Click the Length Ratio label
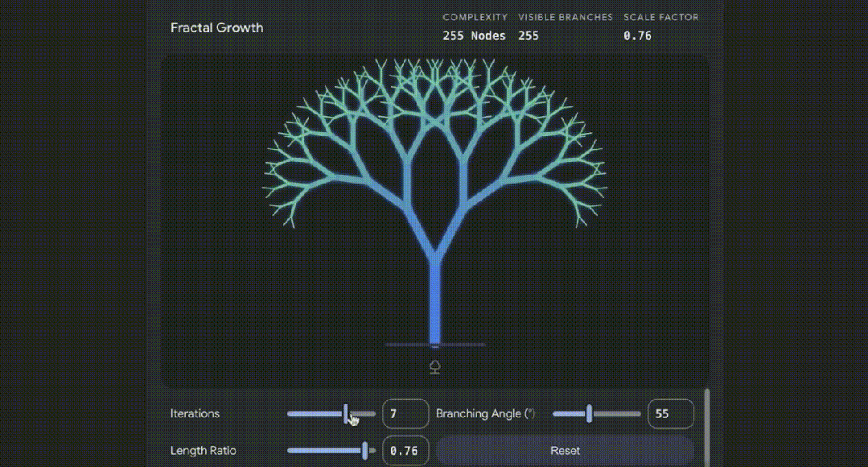 [203, 450]
